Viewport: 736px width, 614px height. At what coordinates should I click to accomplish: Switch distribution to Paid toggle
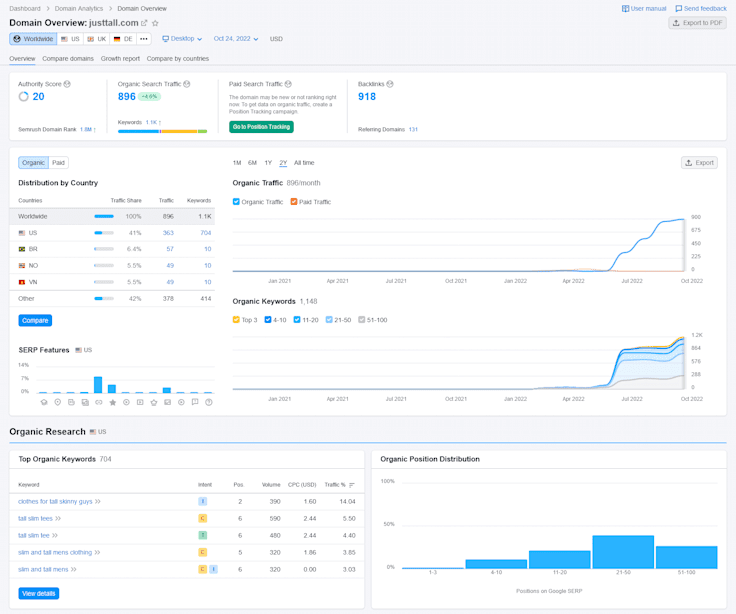(x=58, y=162)
